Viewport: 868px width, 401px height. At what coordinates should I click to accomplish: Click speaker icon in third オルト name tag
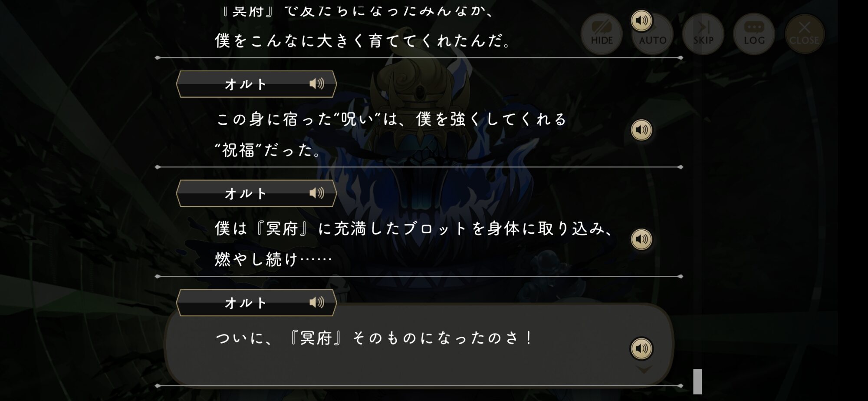pos(317,302)
